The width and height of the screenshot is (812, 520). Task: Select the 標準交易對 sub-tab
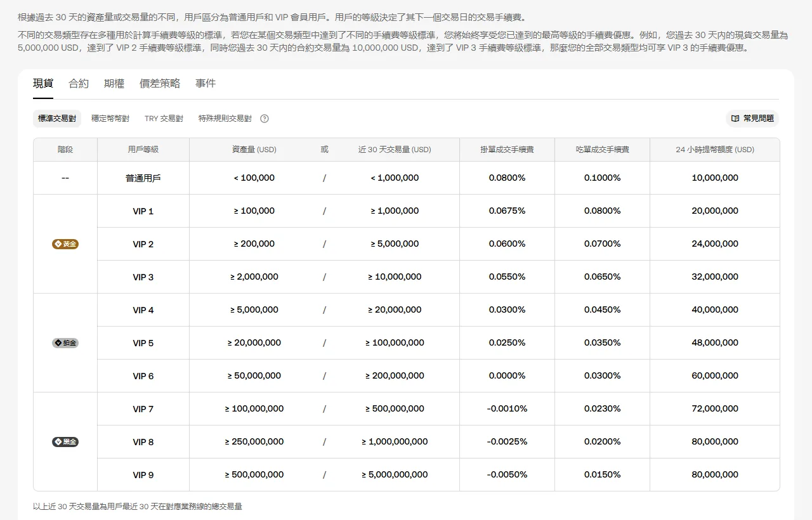(x=57, y=119)
